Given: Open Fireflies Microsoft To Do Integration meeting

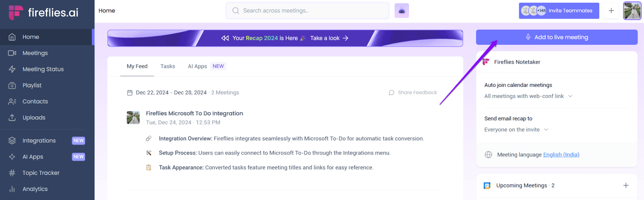Looking at the screenshot, I should tap(194, 114).
